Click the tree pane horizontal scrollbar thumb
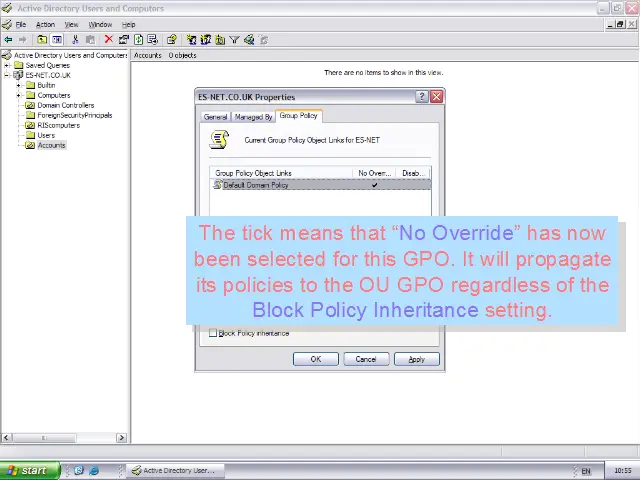The image size is (640, 480). [x=44, y=438]
